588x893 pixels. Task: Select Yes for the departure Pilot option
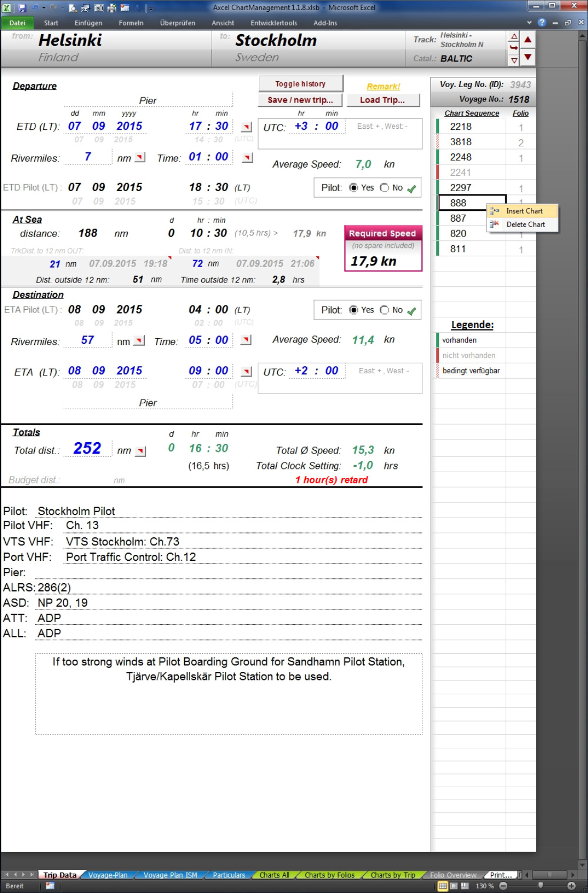click(x=354, y=187)
